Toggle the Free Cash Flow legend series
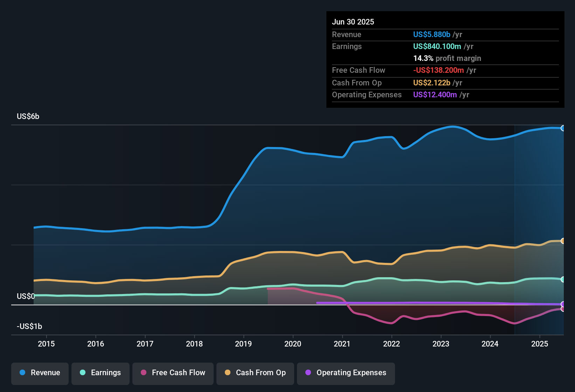575x392 pixels. (x=173, y=373)
